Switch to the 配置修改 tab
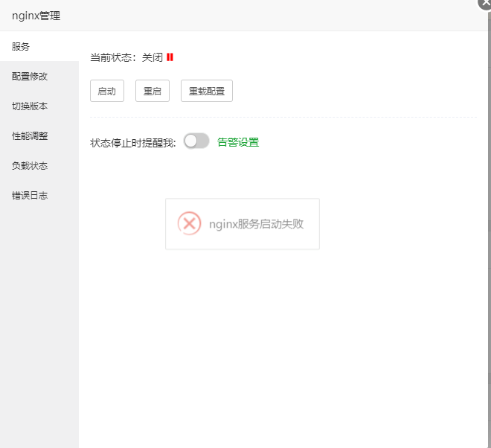 (39, 76)
